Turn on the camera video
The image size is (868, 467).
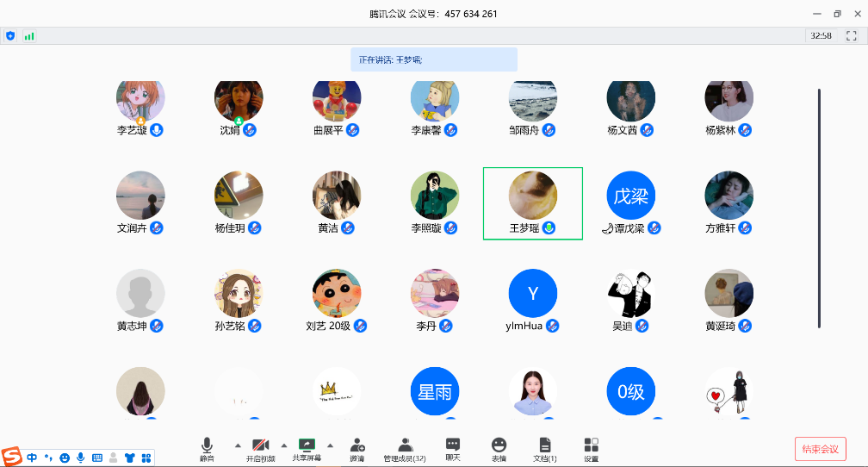[261, 448]
